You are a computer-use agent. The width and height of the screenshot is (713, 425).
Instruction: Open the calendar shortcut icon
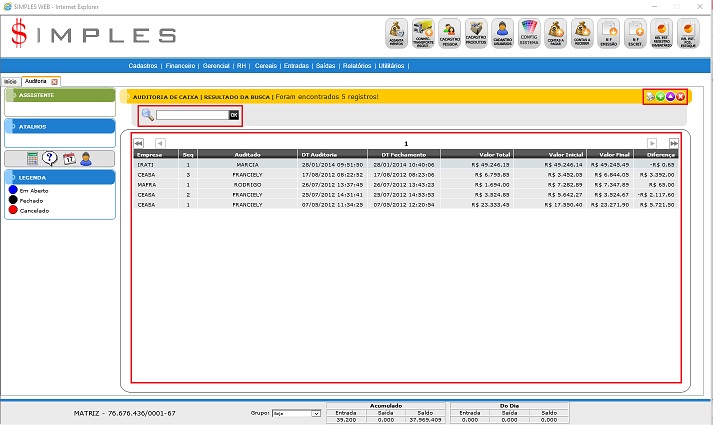[x=69, y=158]
